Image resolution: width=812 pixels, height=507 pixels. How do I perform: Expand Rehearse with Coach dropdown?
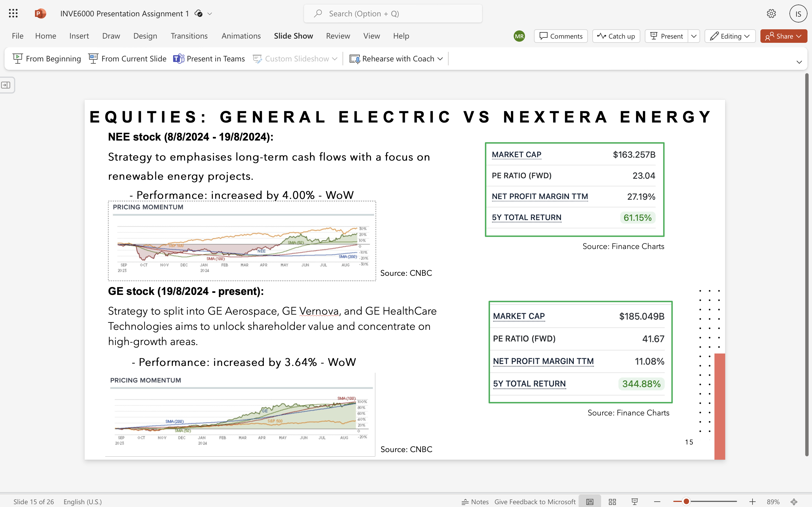[440, 59]
